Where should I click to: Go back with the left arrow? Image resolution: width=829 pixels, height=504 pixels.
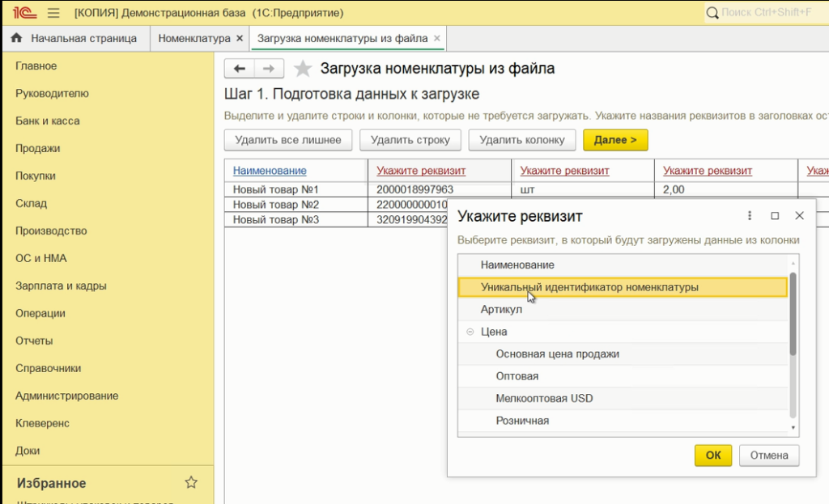click(240, 69)
